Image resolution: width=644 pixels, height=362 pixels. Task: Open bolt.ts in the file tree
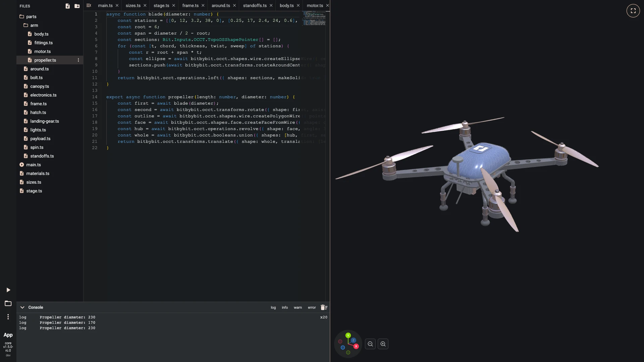click(50, 77)
